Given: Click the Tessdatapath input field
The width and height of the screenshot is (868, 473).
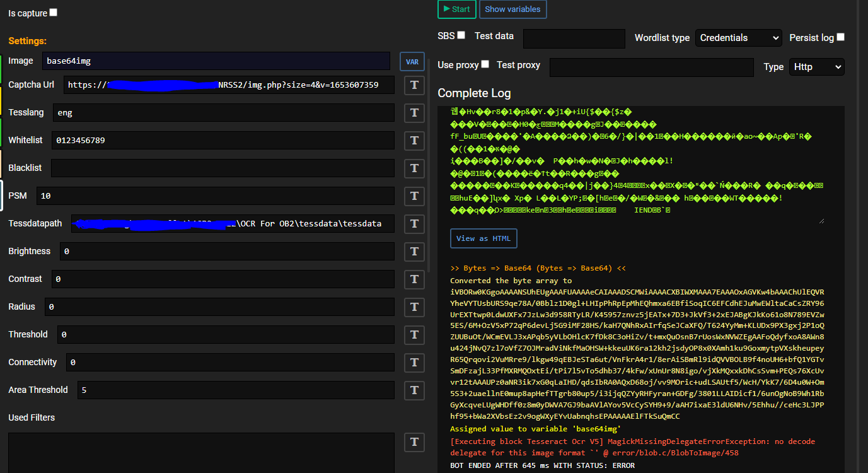Looking at the screenshot, I should click(233, 224).
